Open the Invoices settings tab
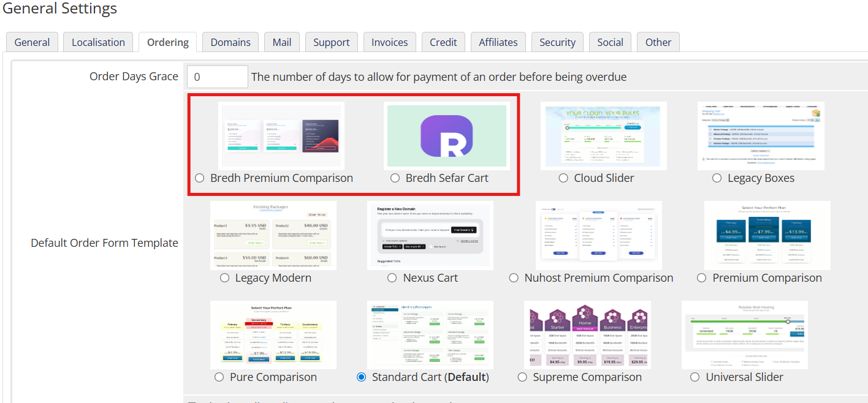Viewport: 868px width, 403px height. (x=390, y=42)
